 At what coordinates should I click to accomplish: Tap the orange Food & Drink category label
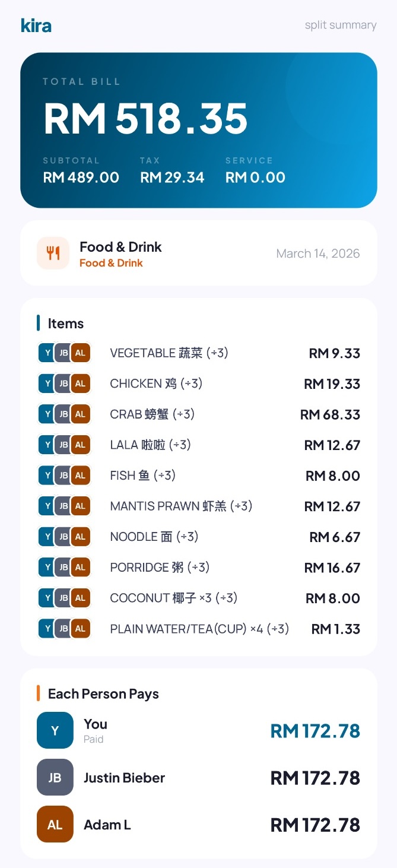111,263
